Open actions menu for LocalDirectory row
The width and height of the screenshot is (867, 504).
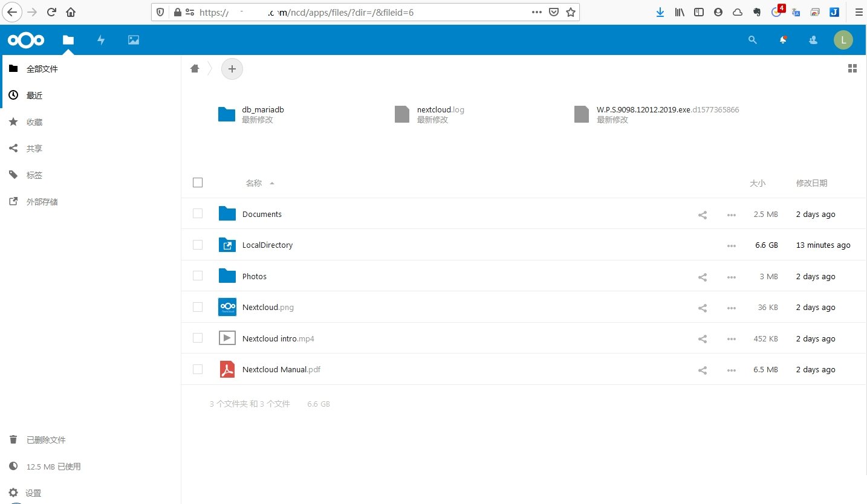coord(732,245)
